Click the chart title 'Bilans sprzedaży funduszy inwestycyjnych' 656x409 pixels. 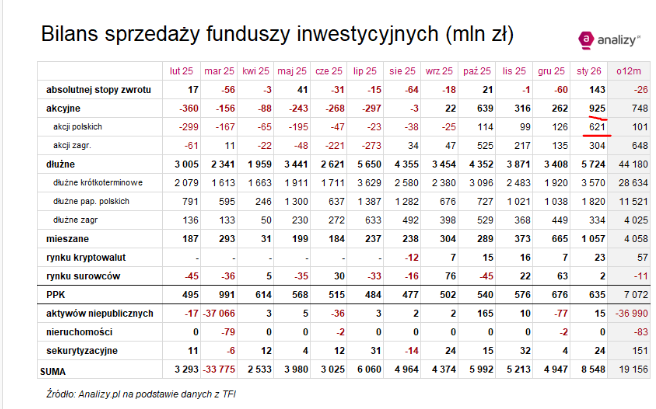click(x=239, y=34)
